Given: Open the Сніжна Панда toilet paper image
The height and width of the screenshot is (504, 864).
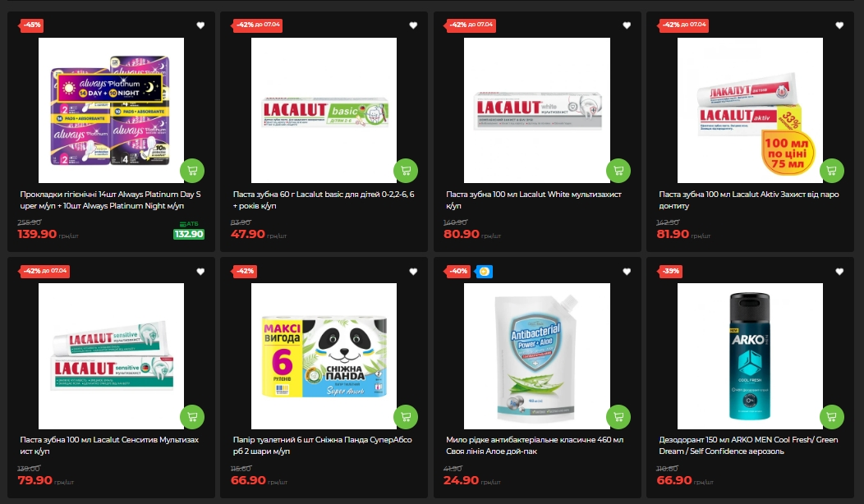Looking at the screenshot, I should tap(324, 356).
